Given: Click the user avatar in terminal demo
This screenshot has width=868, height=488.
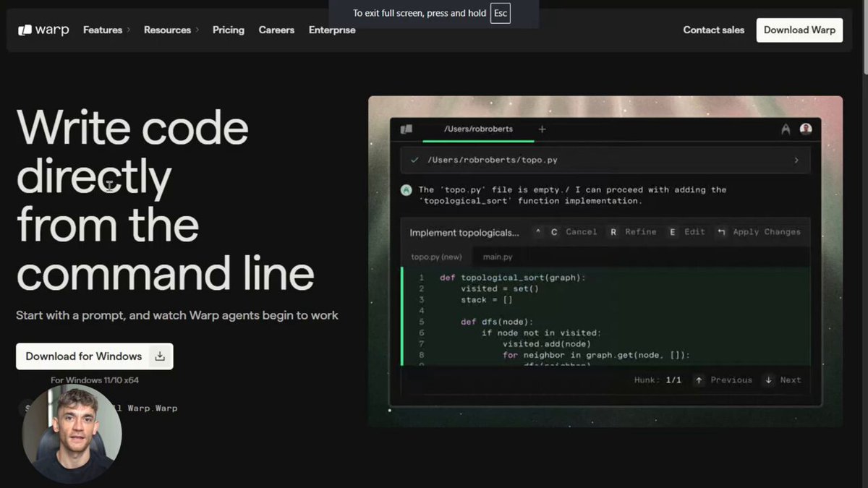Looking at the screenshot, I should pos(806,129).
